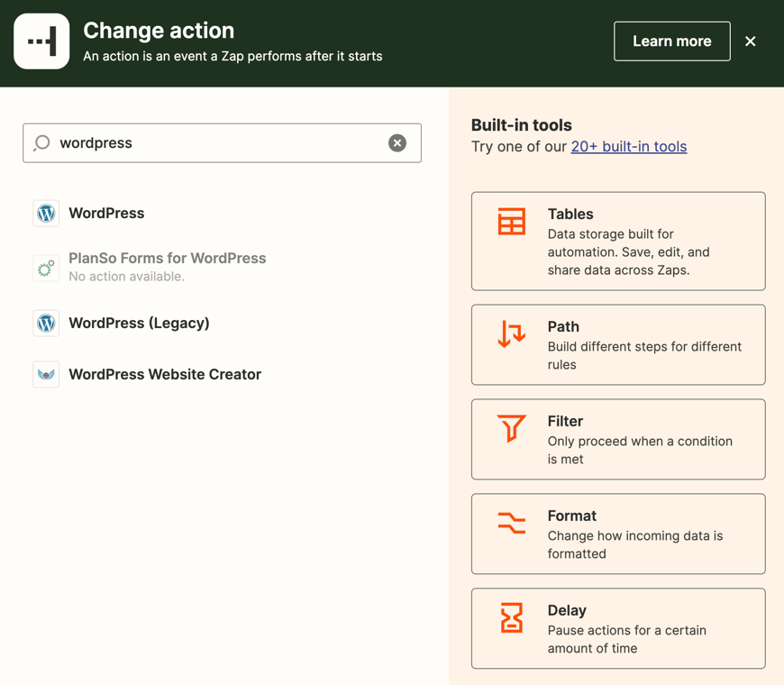Screen dimensions: 784x685
Task: Select the Delay built-in tool title
Action: tap(567, 610)
